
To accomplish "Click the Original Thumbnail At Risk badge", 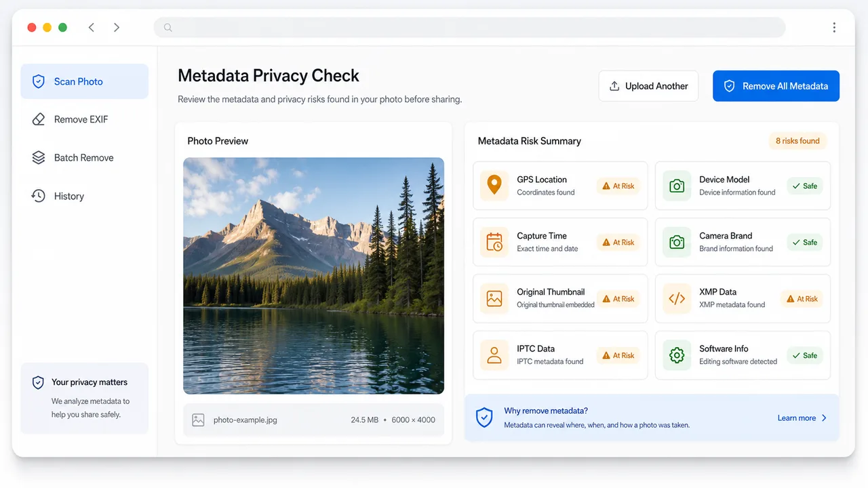I will pyautogui.click(x=618, y=299).
